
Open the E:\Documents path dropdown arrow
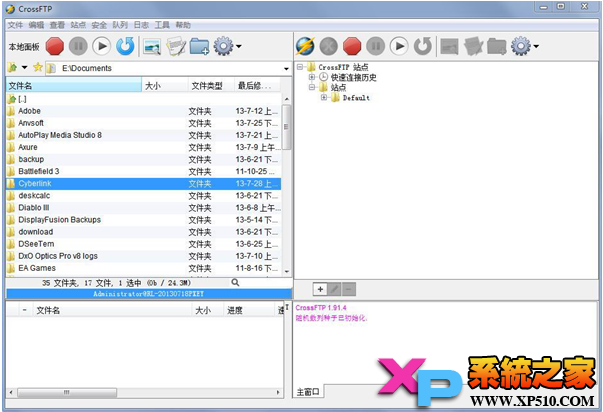coord(286,68)
